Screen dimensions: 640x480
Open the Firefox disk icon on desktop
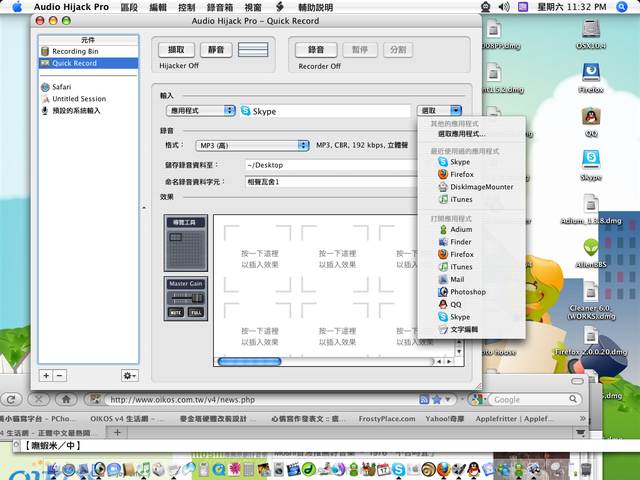[x=591, y=78]
